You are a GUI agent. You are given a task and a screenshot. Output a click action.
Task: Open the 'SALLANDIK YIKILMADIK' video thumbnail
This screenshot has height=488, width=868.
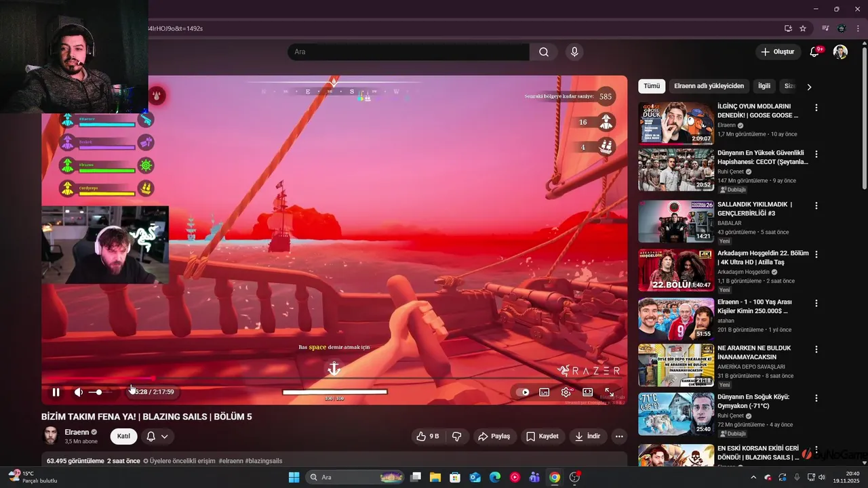[x=676, y=221]
